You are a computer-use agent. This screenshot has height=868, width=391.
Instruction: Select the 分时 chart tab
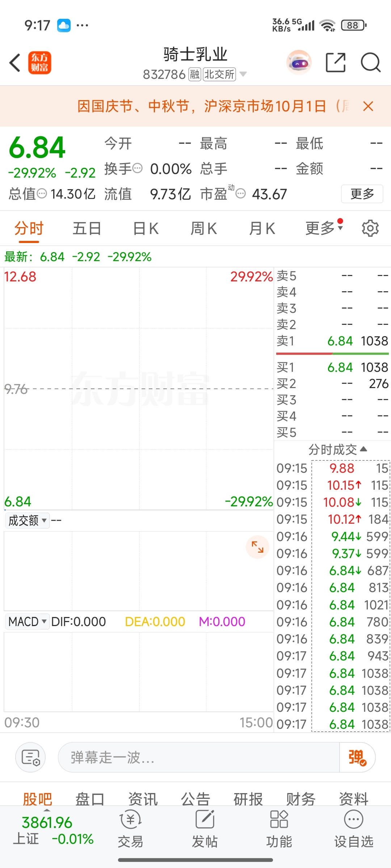tap(29, 229)
